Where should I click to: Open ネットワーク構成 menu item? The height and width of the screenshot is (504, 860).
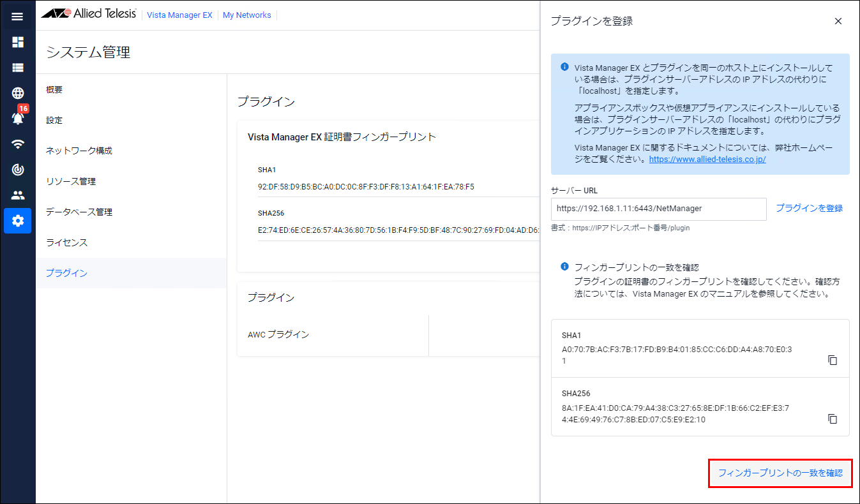point(79,151)
